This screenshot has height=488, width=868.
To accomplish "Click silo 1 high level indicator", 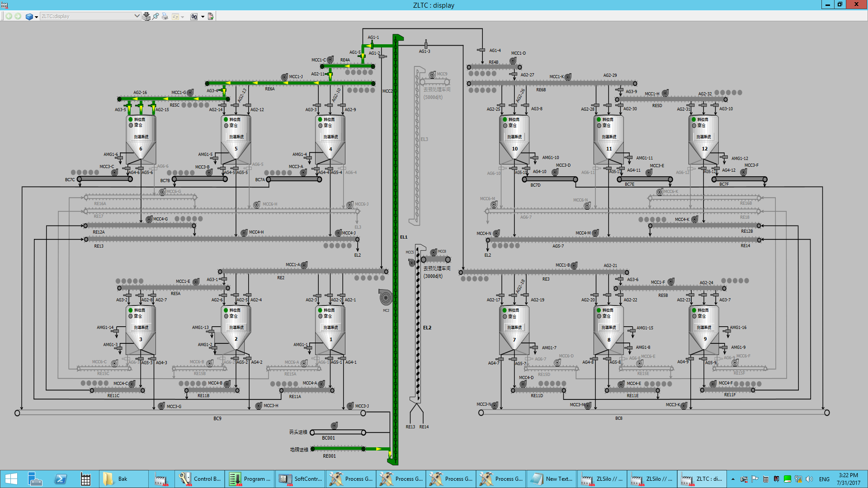I will coord(320,310).
